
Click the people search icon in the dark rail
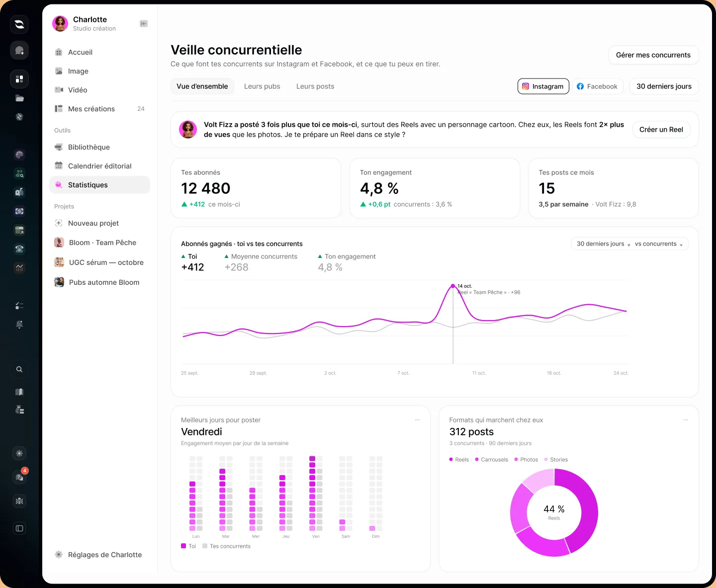coord(19,173)
